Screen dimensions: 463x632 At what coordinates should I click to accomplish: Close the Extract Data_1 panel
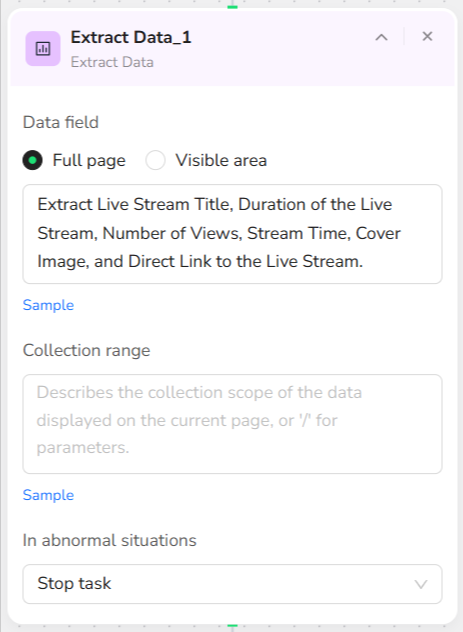tap(427, 36)
